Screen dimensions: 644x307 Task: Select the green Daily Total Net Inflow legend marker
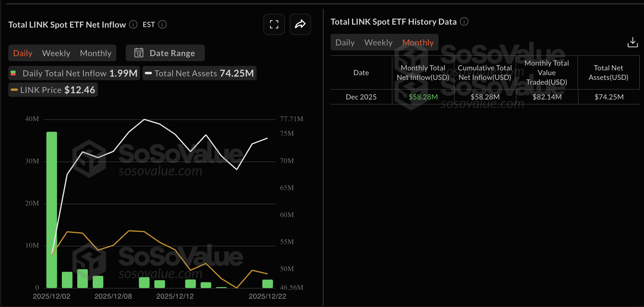[x=13, y=73]
